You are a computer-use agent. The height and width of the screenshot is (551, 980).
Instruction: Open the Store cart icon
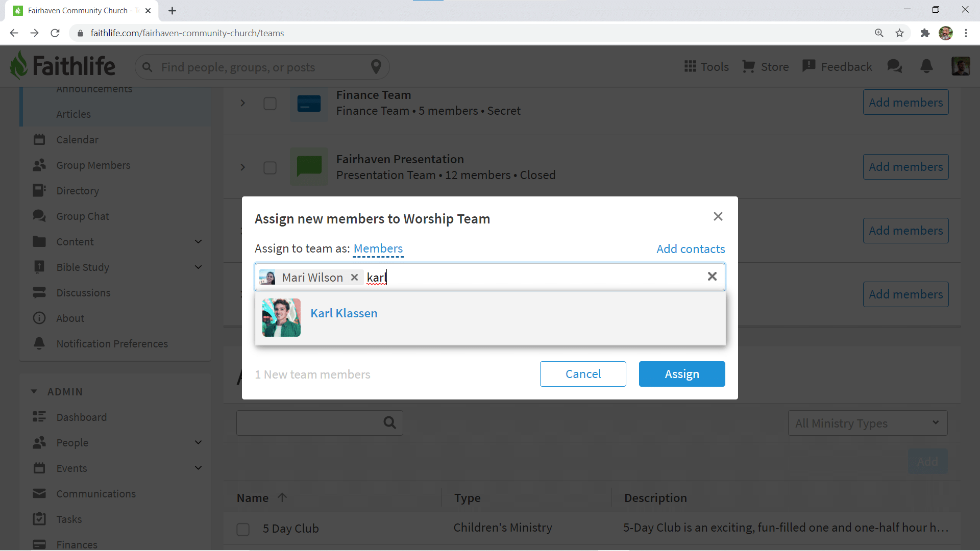pyautogui.click(x=748, y=67)
